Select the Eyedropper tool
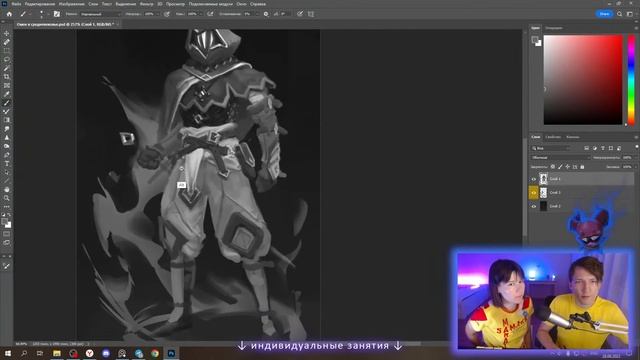The width and height of the screenshot is (640, 360). 7,94
